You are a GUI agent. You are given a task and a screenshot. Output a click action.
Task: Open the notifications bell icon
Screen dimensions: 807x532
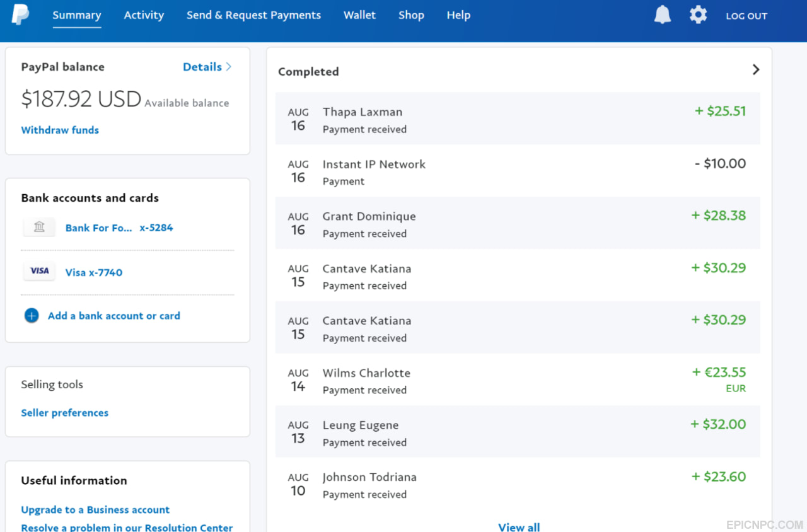(x=663, y=14)
